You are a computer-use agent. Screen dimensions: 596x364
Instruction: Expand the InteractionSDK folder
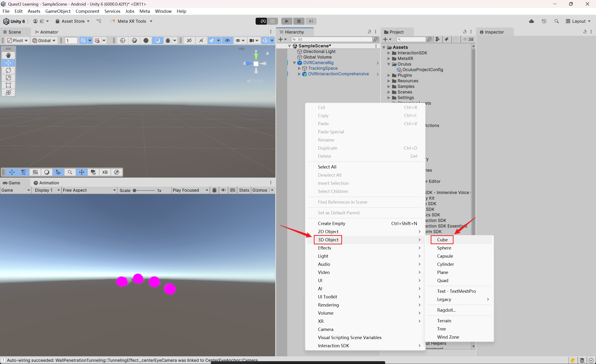(389, 53)
